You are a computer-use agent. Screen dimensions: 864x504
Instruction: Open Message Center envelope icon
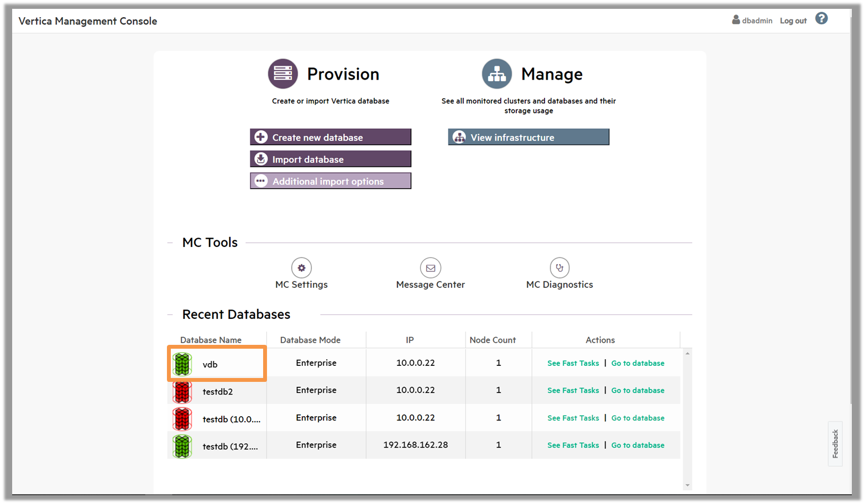coord(430,268)
